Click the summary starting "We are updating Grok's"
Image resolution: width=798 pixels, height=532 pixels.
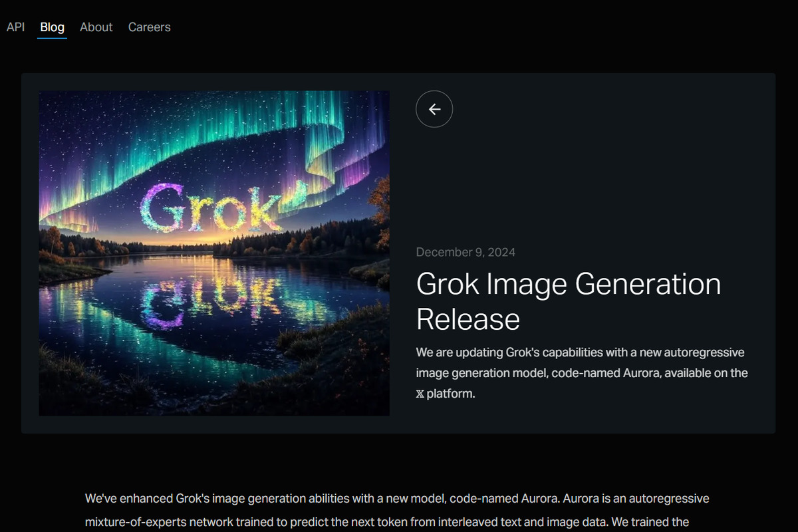tap(582, 372)
